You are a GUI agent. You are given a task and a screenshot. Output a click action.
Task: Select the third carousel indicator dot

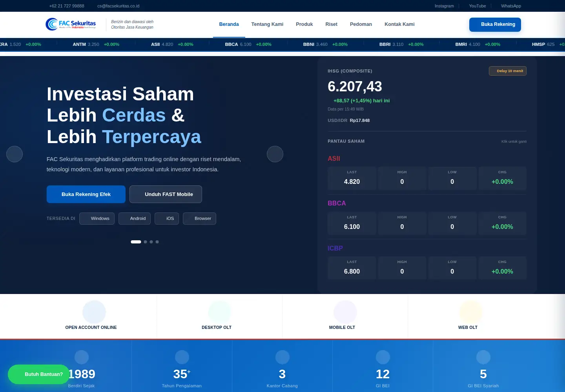pos(151,242)
